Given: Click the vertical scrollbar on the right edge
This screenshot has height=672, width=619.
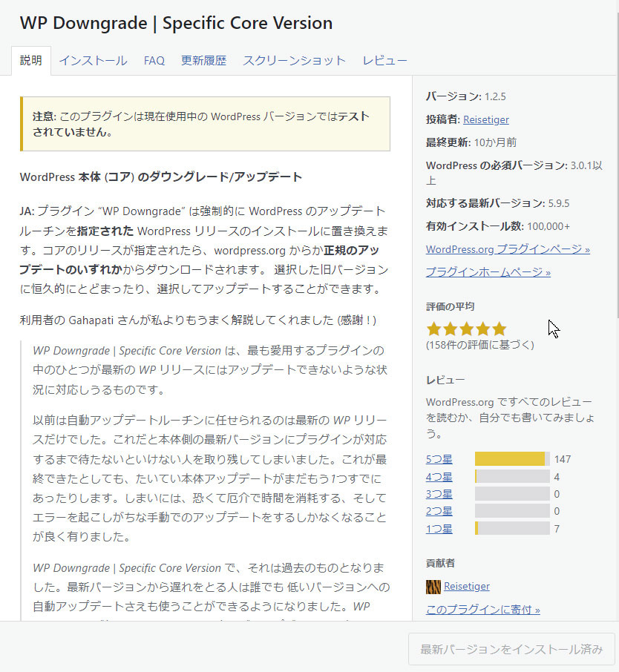Looking at the screenshot, I should pos(618,167).
